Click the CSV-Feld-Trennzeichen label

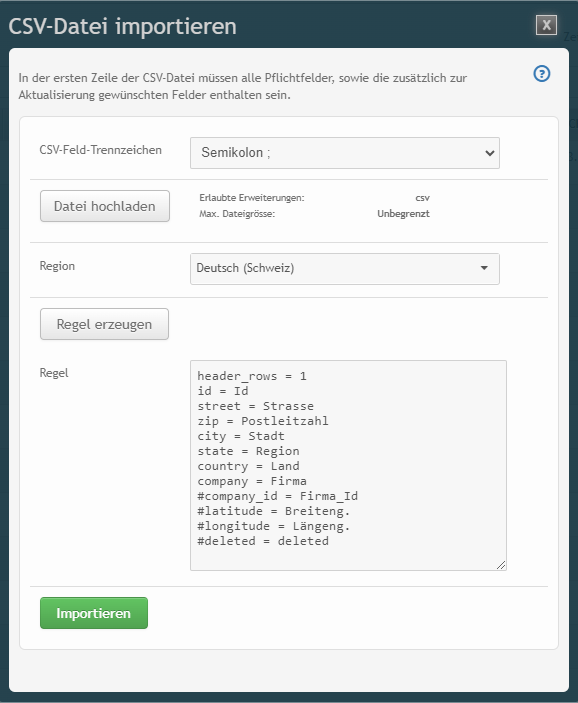coord(100,150)
